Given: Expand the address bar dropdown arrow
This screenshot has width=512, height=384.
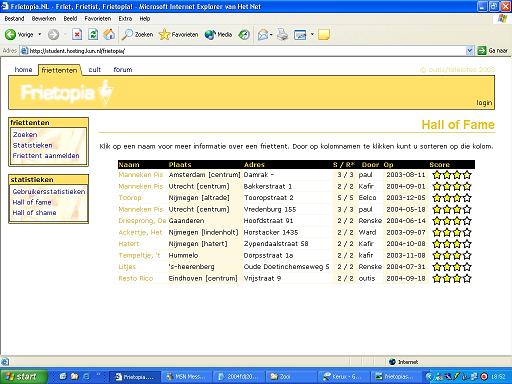Looking at the screenshot, I should pyautogui.click(x=469, y=51).
